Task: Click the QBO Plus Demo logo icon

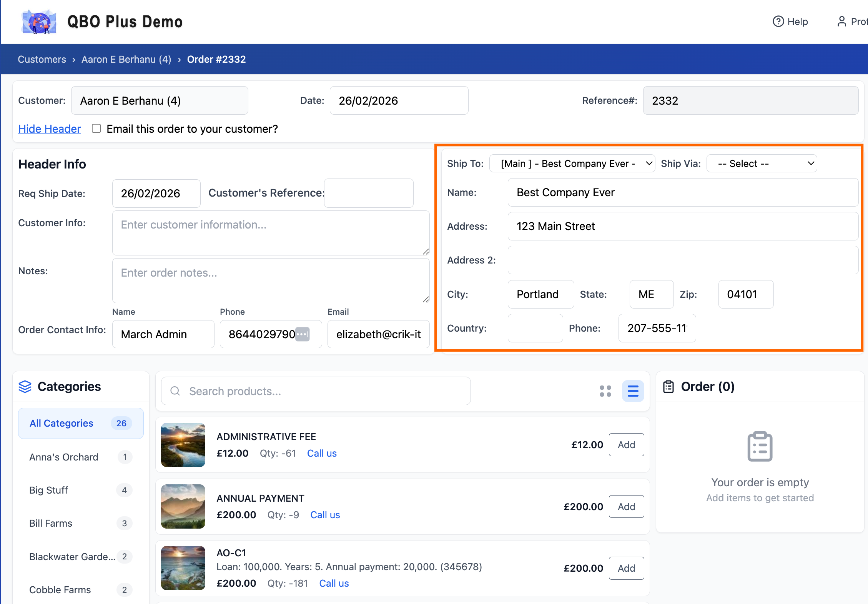Action: coord(39,22)
